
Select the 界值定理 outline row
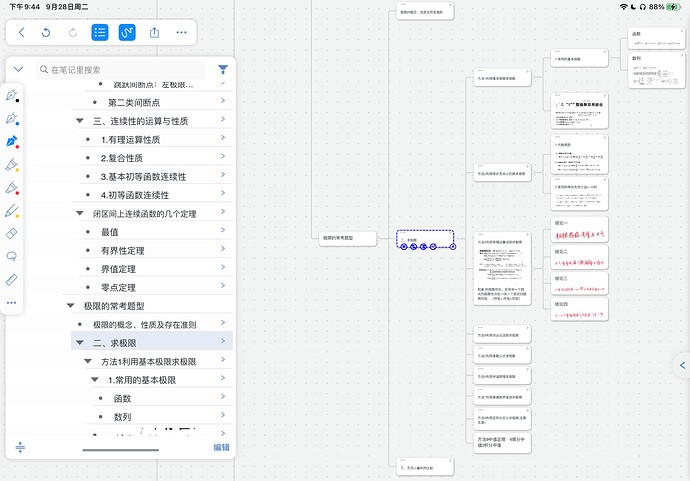click(156, 269)
